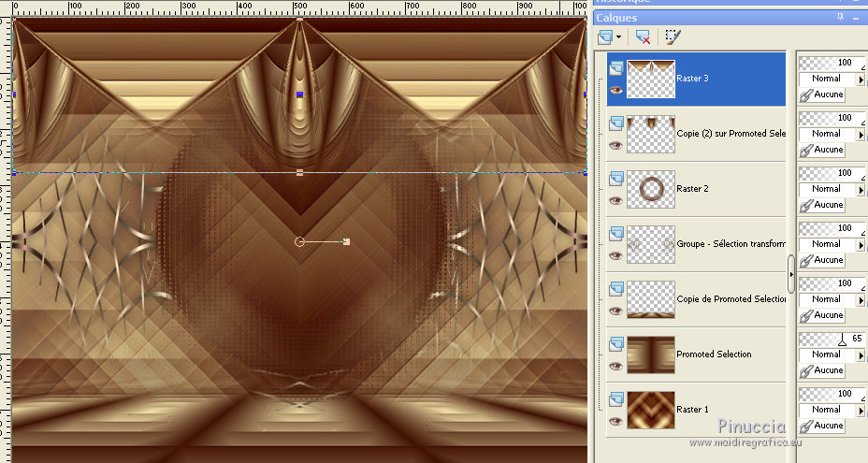Image resolution: width=868 pixels, height=463 pixels.
Task: Toggle visibility of the Raster 2 layer
Action: click(x=615, y=200)
